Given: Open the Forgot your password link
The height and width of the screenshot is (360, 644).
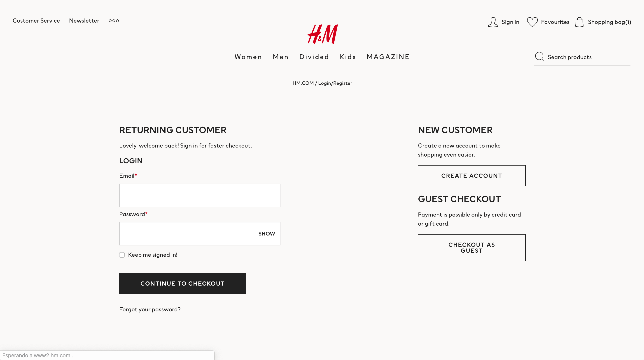Looking at the screenshot, I should [x=150, y=309].
